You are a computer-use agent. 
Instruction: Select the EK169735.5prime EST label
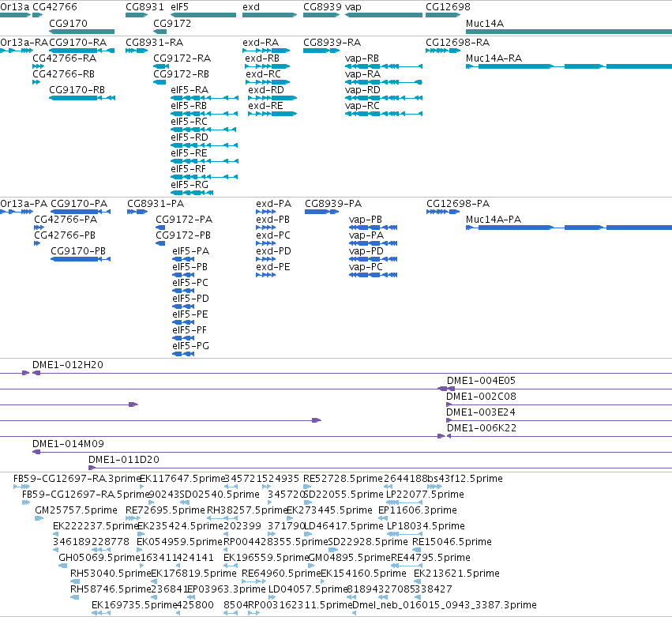pyautogui.click(x=134, y=604)
